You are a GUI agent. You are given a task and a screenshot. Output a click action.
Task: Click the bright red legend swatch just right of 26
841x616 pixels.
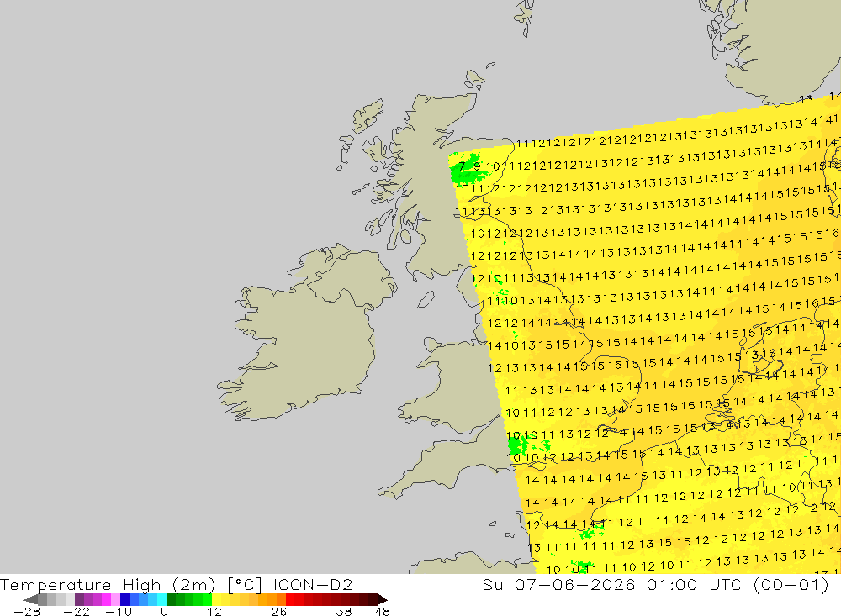[290, 599]
